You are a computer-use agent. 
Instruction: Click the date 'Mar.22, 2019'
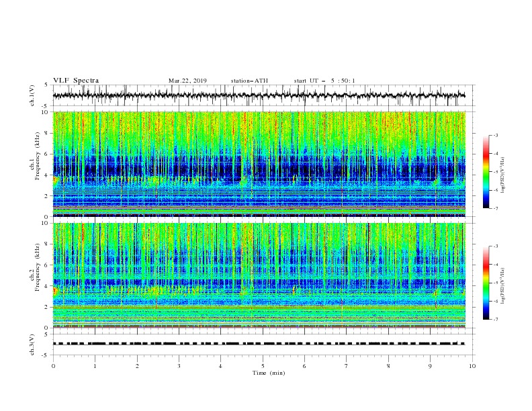[187, 81]
